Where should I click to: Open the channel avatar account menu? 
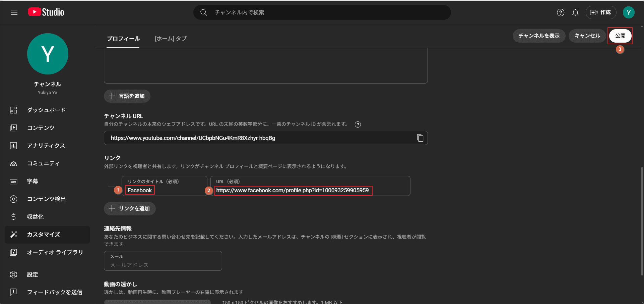pyautogui.click(x=629, y=12)
